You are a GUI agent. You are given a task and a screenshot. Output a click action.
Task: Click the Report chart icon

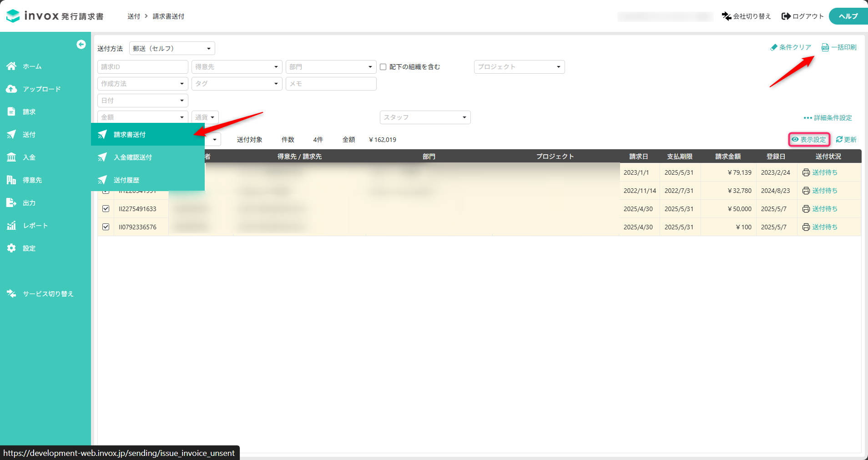point(11,226)
